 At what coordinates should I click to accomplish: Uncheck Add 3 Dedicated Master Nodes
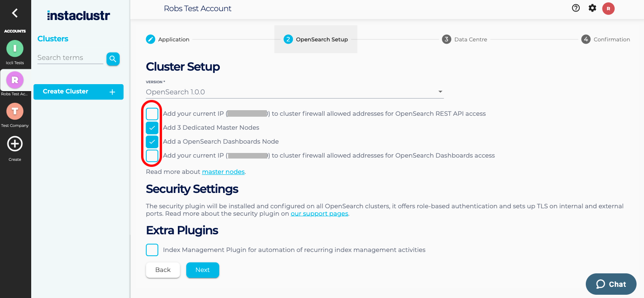(x=152, y=128)
